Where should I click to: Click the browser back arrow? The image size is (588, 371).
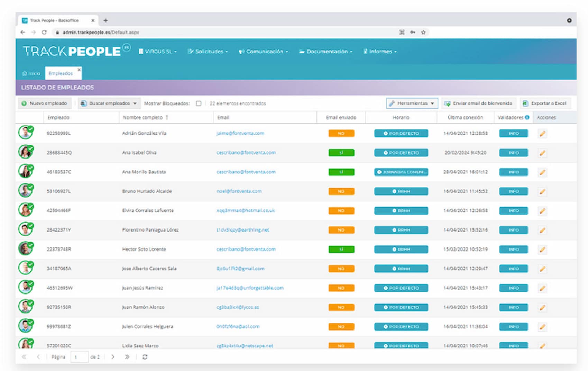coord(23,32)
